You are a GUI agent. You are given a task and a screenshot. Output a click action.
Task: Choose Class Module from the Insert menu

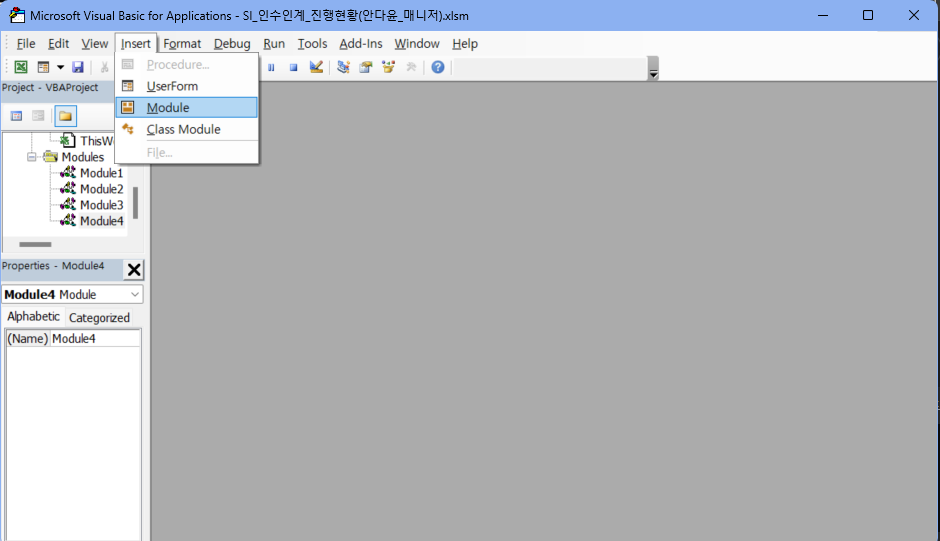click(186, 129)
